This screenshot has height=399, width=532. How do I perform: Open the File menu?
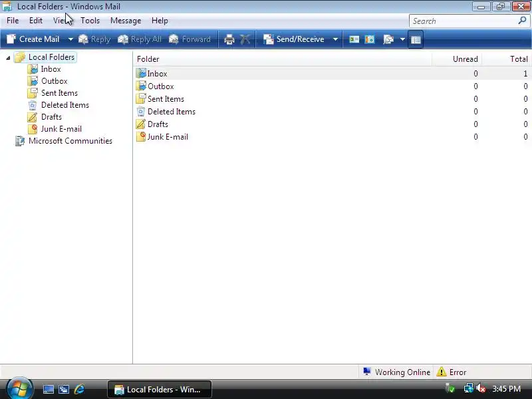13,21
